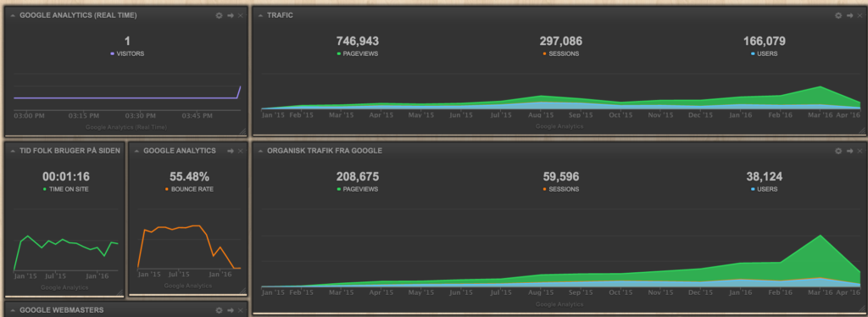Click the Google Webmasters widget title
This screenshot has width=868, height=317.
click(x=61, y=310)
